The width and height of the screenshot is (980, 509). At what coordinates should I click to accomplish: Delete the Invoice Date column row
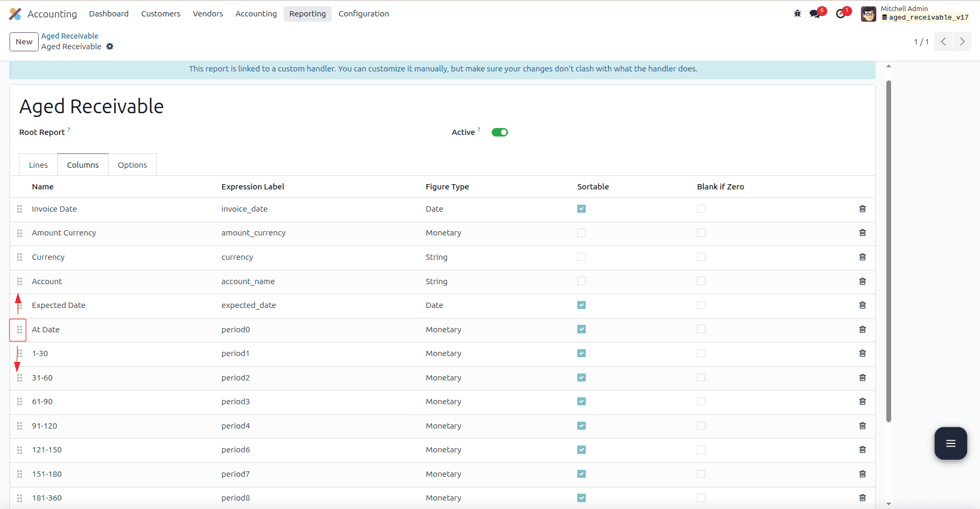coord(863,209)
